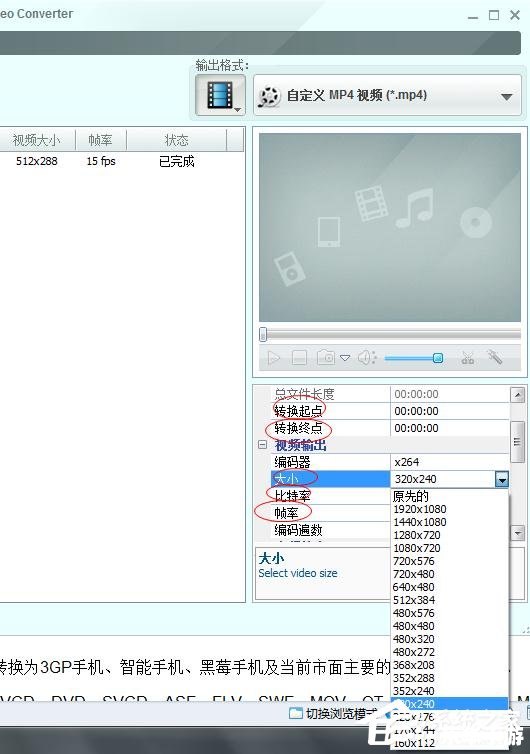Image resolution: width=530 pixels, height=754 pixels.
Task: Click the 已完成 status cell
Action: coord(177,161)
